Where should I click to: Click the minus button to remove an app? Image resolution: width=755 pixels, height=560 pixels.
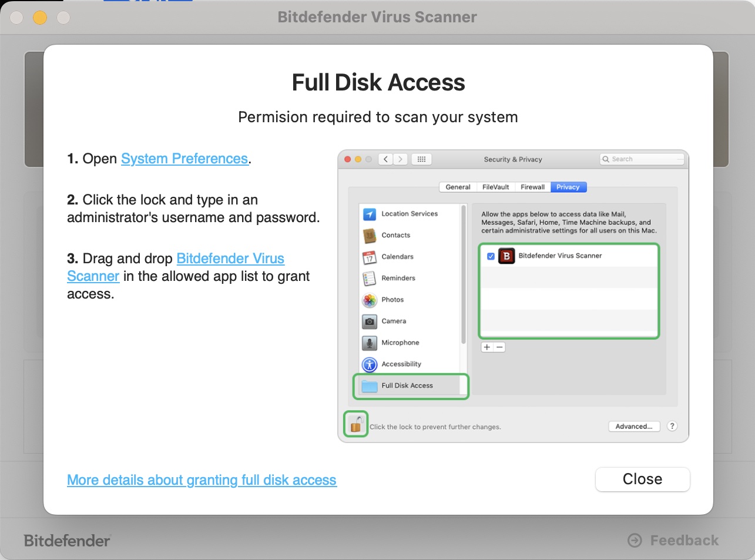(499, 347)
